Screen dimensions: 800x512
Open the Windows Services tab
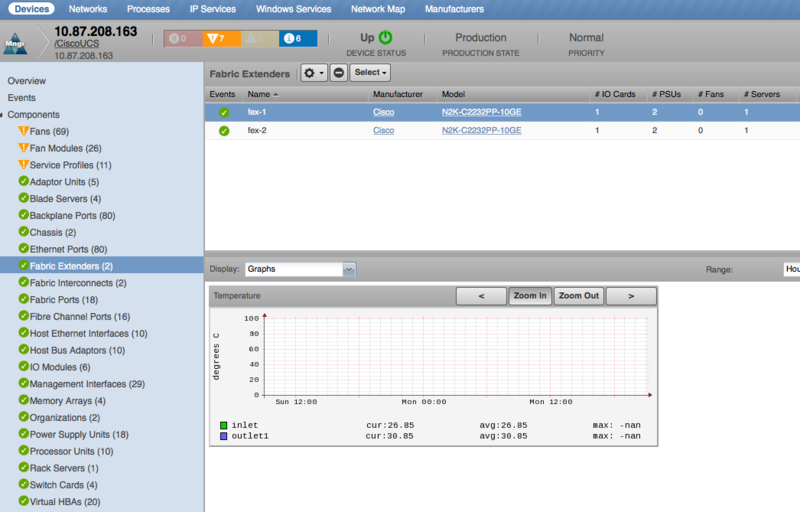pyautogui.click(x=293, y=9)
